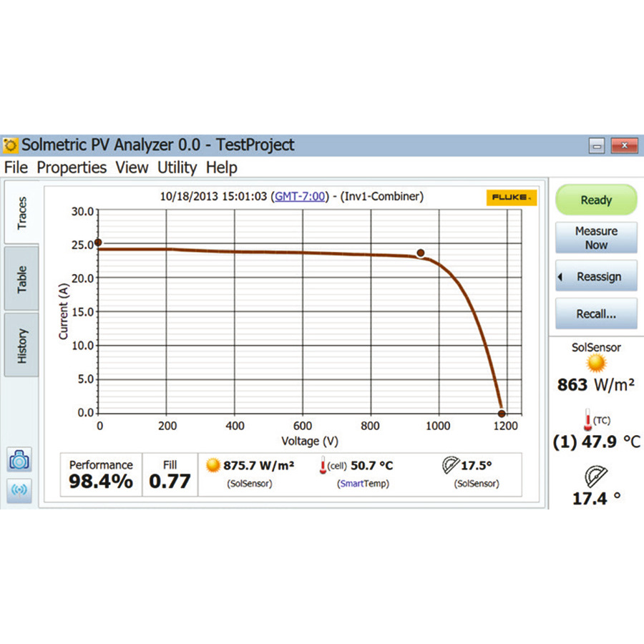Click the max power point marker on curve

[x=421, y=253]
